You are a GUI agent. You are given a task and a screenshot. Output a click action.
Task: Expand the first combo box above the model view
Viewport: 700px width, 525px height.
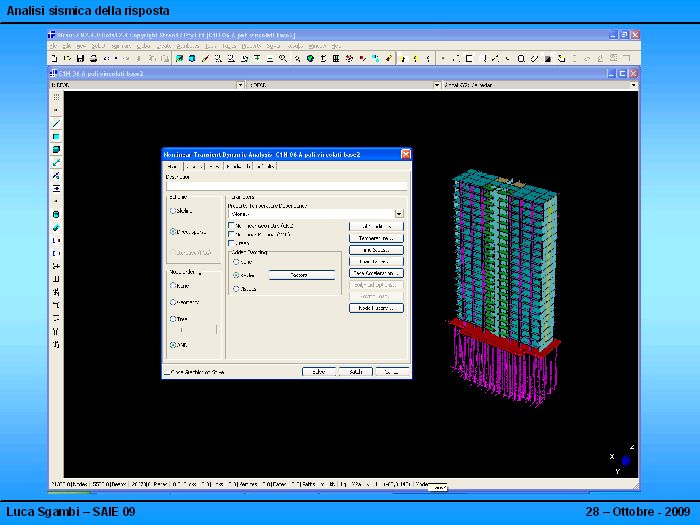coord(240,86)
